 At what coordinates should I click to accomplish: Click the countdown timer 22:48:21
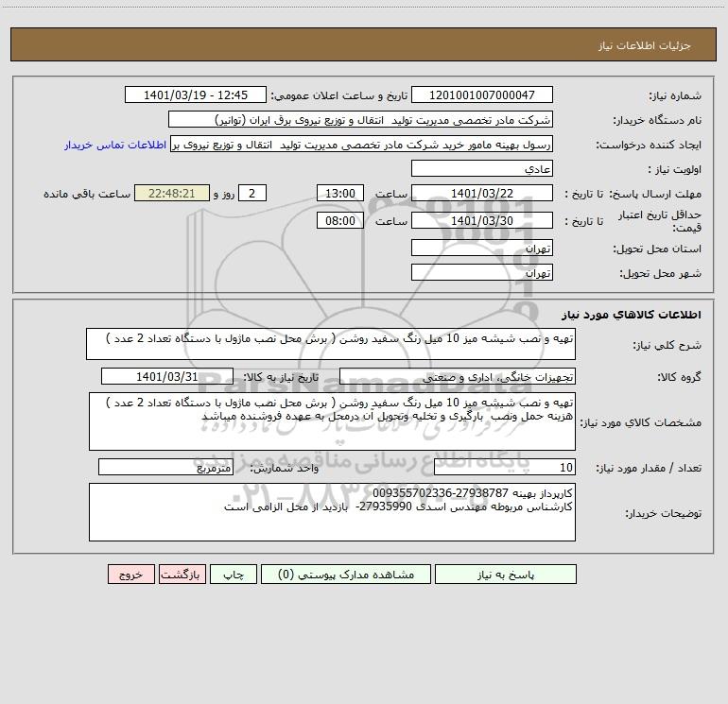click(x=172, y=193)
